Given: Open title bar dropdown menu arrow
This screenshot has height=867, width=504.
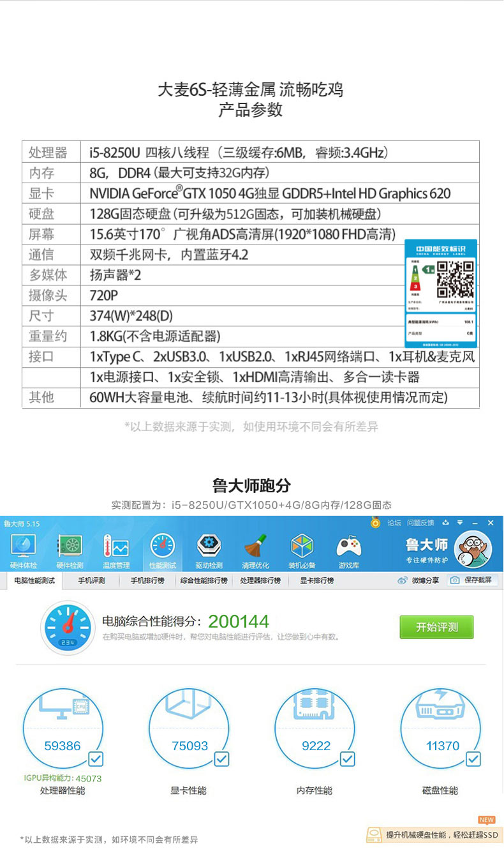Looking at the screenshot, I should [459, 523].
